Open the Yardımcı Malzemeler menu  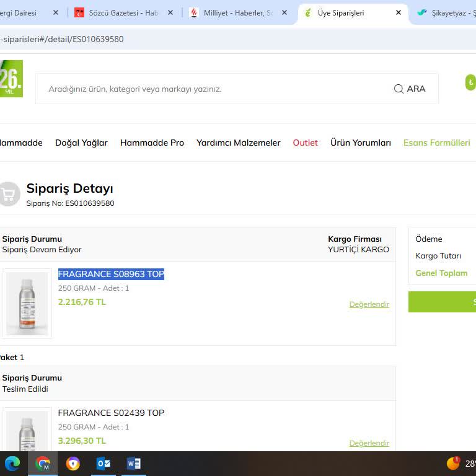(238, 143)
